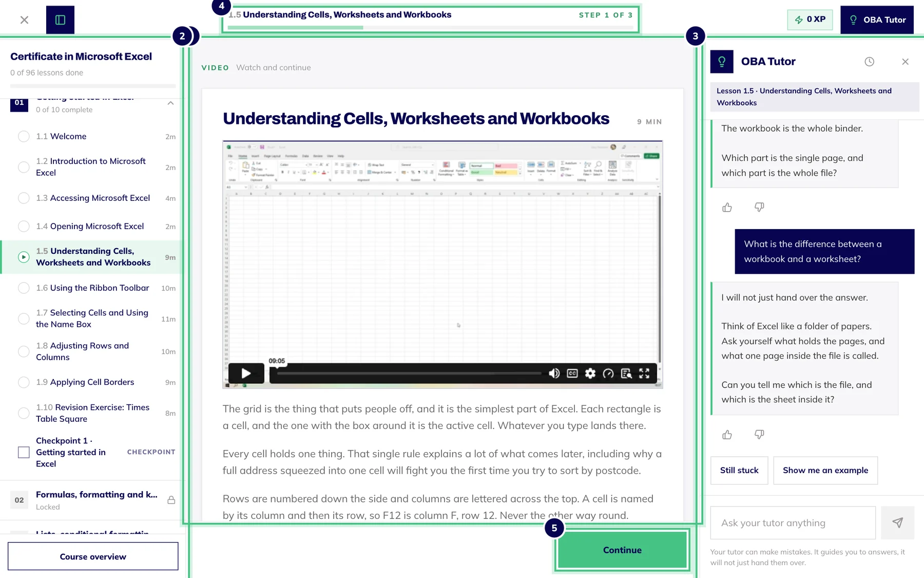The image size is (924, 578).
Task: Expand locked Formulas, formatting section
Action: coord(92,500)
